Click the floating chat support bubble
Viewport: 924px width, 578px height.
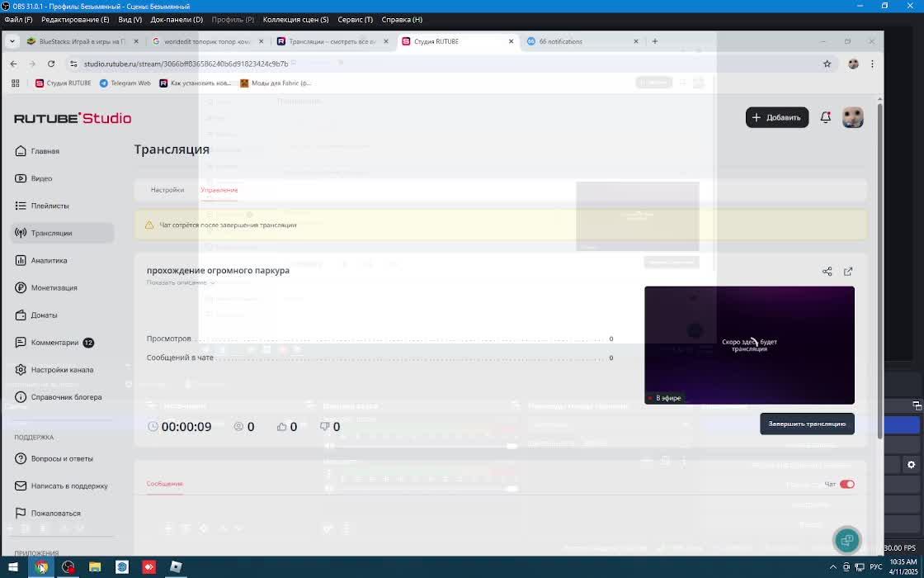pyautogui.click(x=846, y=540)
